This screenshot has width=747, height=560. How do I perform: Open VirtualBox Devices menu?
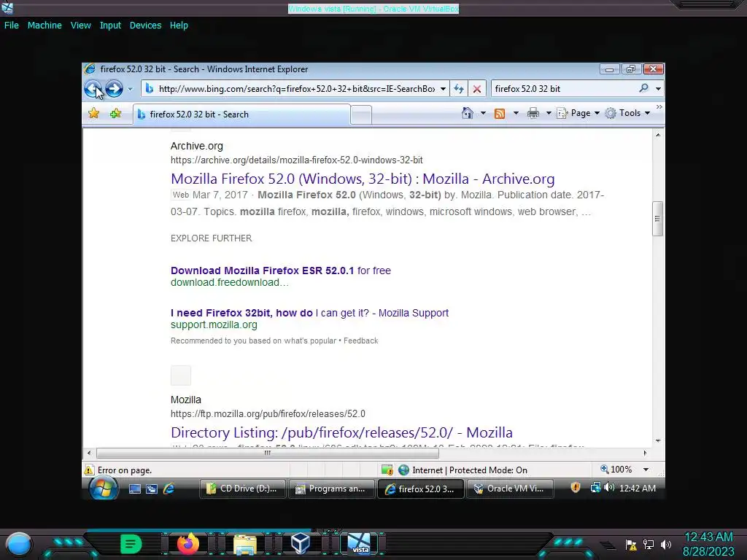tap(145, 26)
